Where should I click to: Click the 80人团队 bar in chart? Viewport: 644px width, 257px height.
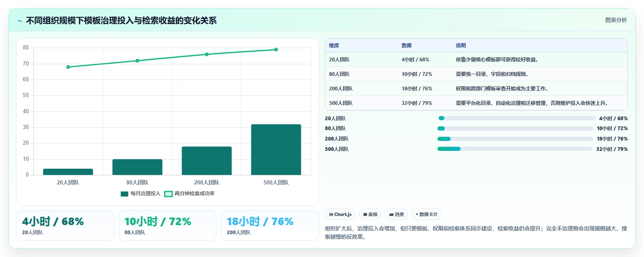click(137, 167)
